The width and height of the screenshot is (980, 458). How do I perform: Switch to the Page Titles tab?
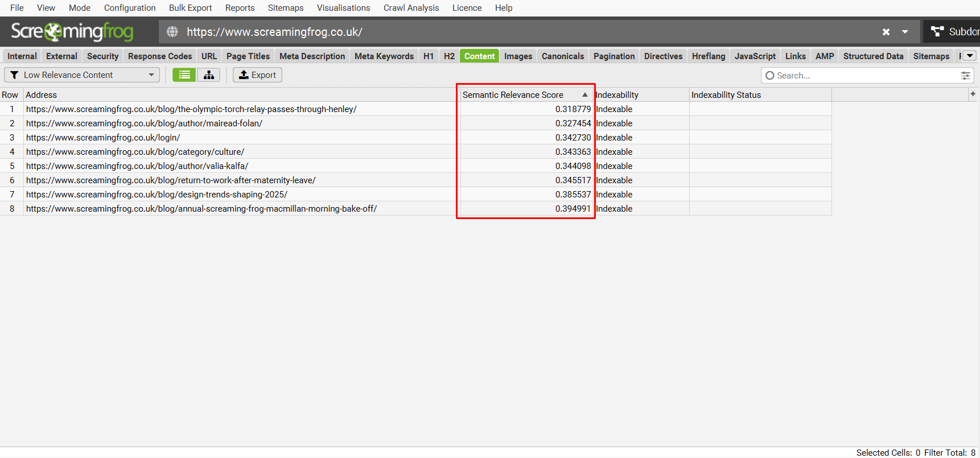click(x=248, y=56)
